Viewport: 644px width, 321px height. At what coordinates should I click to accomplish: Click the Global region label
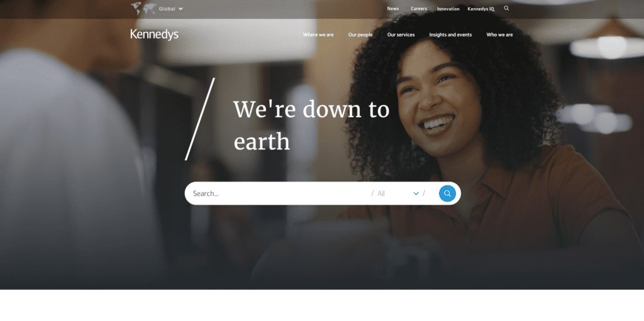(x=167, y=9)
